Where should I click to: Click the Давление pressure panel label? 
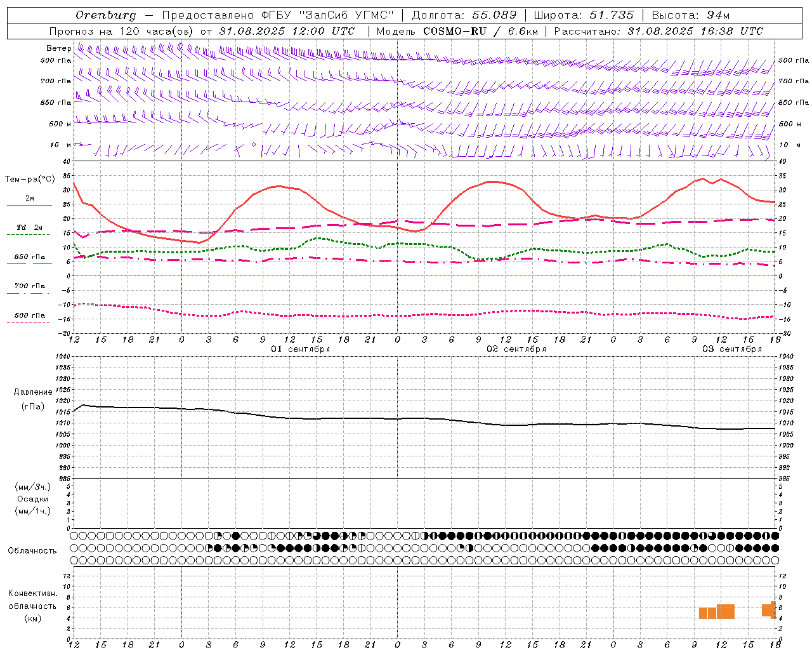pyautogui.click(x=33, y=392)
